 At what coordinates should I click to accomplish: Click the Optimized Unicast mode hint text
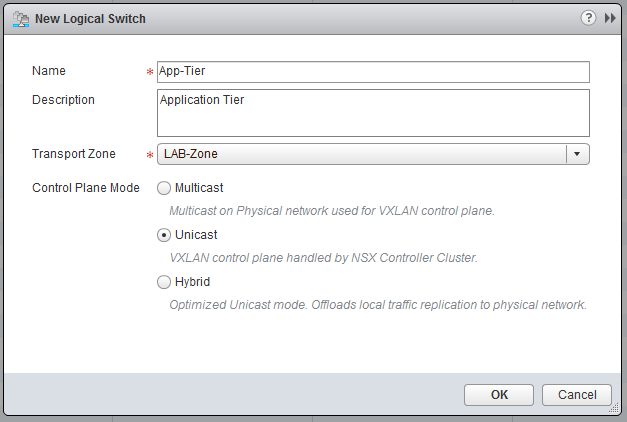point(377,304)
